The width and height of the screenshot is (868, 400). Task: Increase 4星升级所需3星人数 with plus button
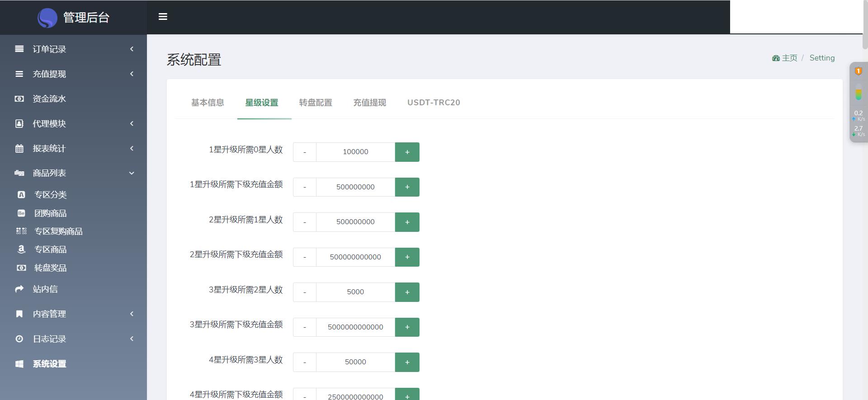[x=407, y=362]
